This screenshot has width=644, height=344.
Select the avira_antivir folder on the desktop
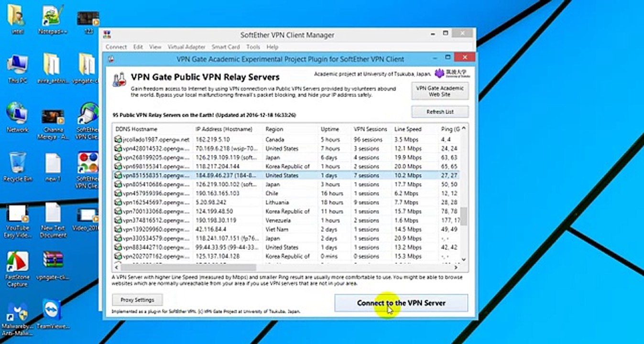(52, 69)
